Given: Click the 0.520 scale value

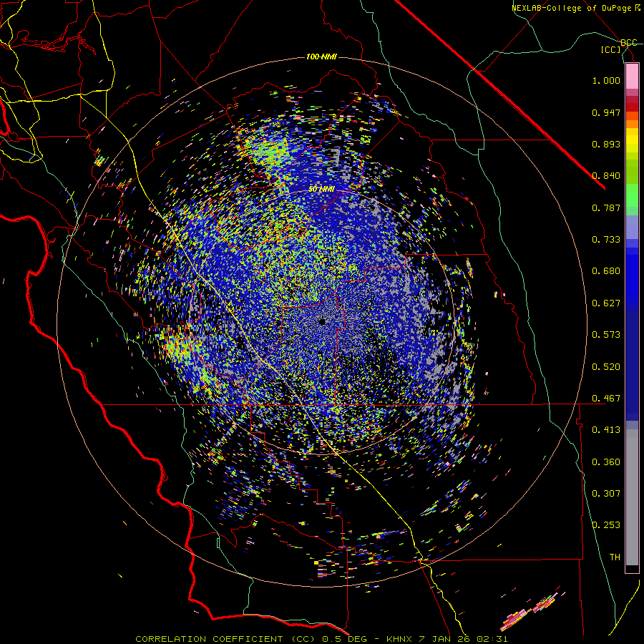Looking at the screenshot, I should tap(606, 367).
